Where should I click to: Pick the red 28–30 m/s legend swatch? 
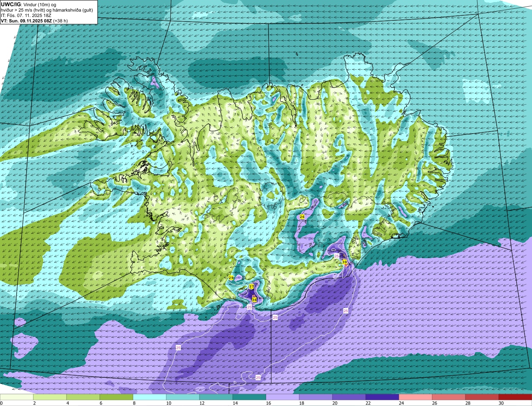[x=482, y=397]
